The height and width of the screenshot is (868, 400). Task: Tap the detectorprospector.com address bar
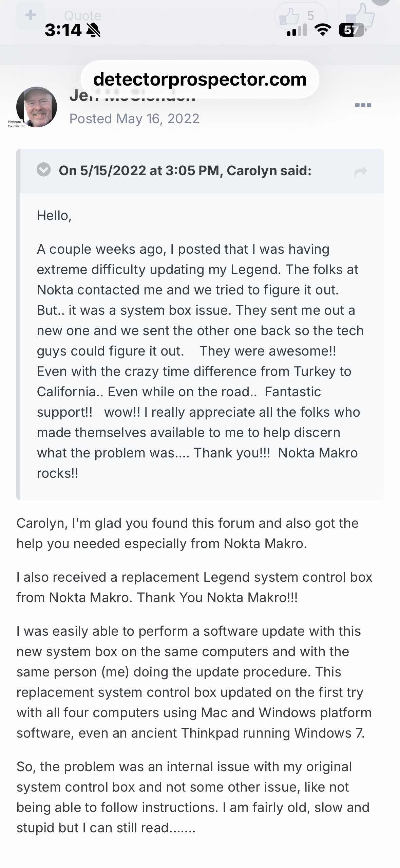(x=200, y=79)
